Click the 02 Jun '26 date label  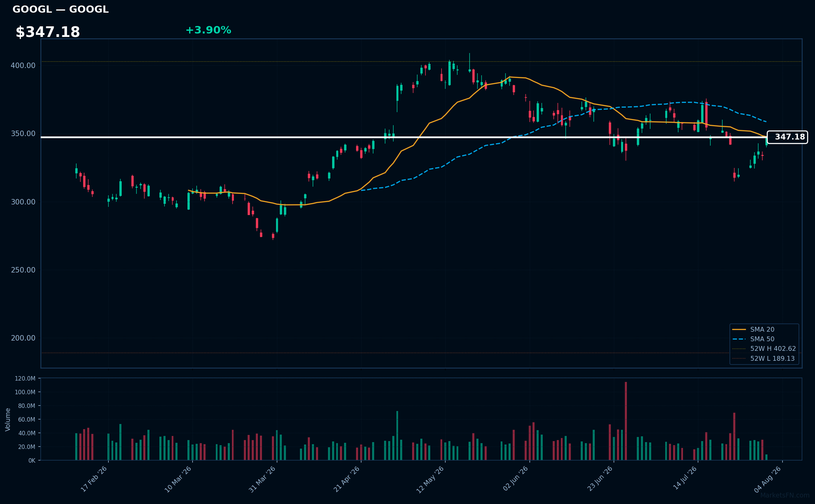515,479
